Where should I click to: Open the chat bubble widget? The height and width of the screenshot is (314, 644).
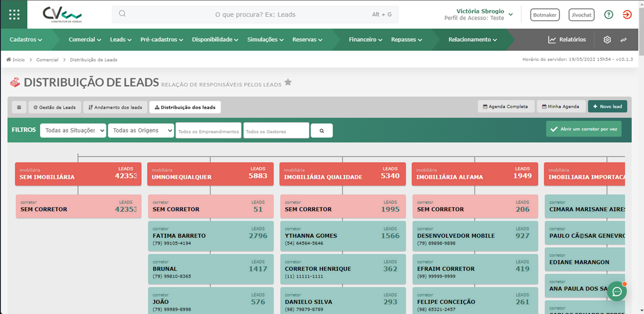point(617,292)
